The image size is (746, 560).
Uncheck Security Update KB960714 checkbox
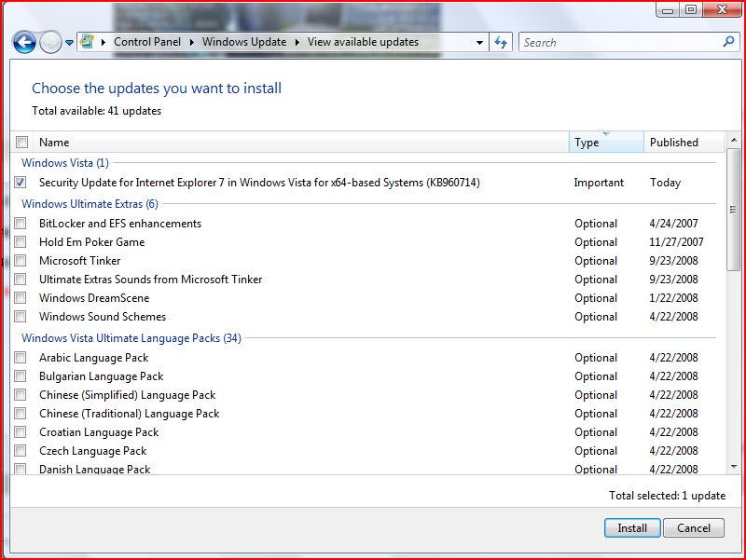click(21, 182)
